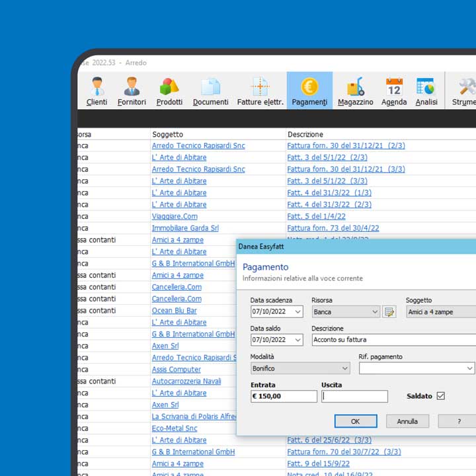Open Fatt. 4 del 31/3/22 (2/3) link
This screenshot has width=476, height=476.
329,204
